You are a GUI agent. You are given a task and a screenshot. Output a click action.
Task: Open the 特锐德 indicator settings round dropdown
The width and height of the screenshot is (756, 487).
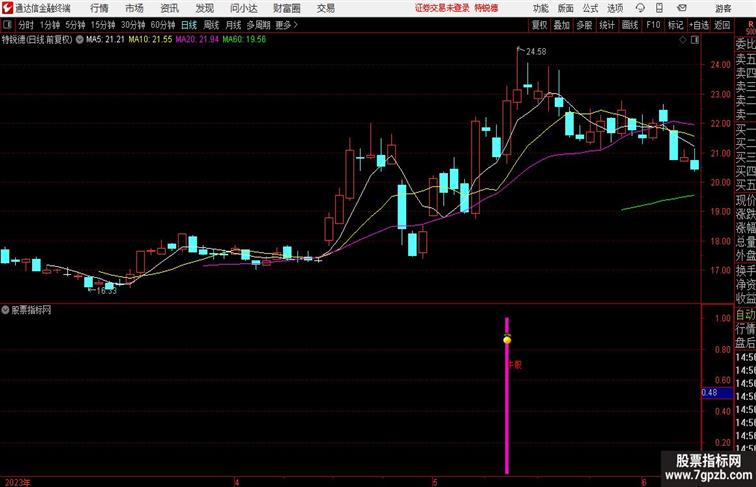tap(80, 40)
